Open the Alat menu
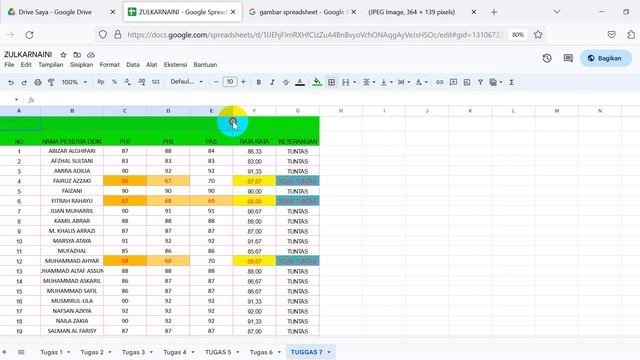The width and height of the screenshot is (640, 360). click(x=151, y=65)
